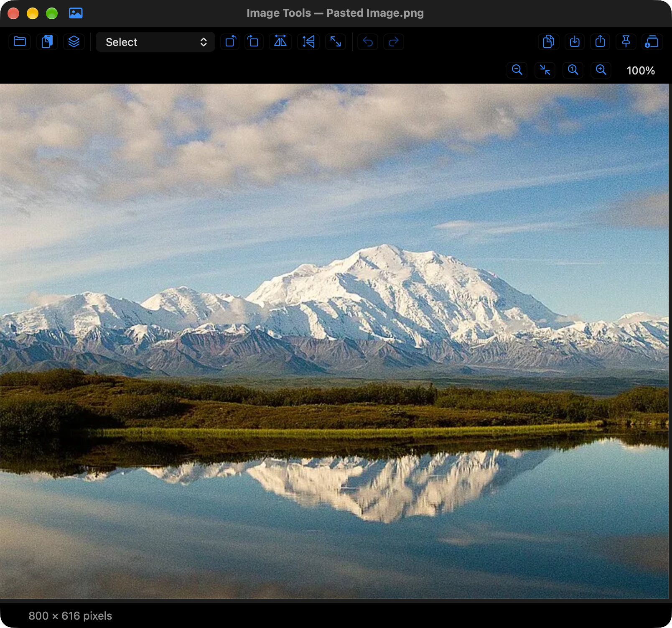This screenshot has width=672, height=628.
Task: Click the zoom to fit arrows icon
Action: pyautogui.click(x=545, y=70)
